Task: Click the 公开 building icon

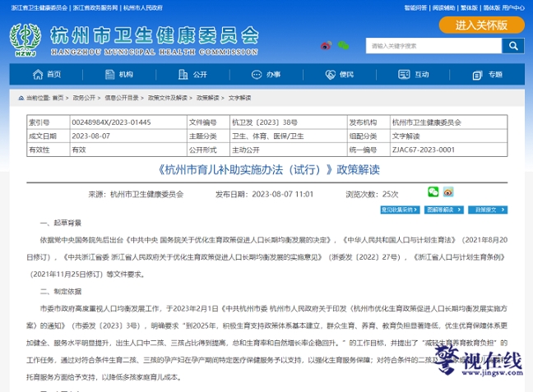Action: pos(183,75)
